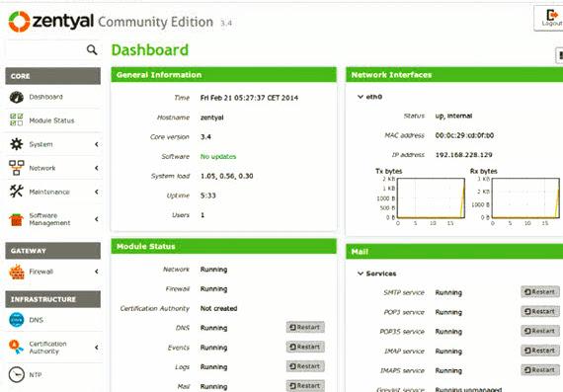Click the System gear icon
Screen dimensions: 563x392
click(x=17, y=144)
